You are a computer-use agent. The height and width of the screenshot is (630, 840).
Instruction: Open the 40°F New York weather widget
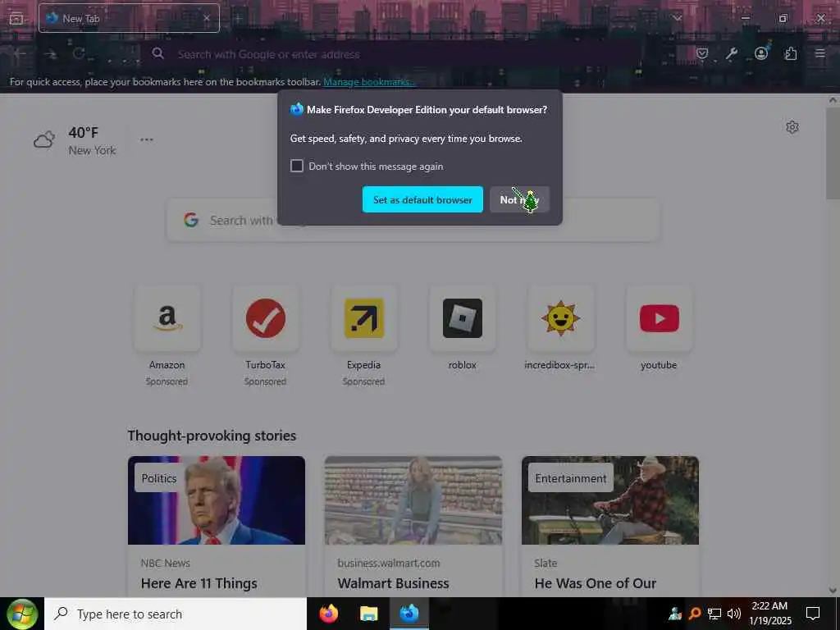click(x=75, y=141)
